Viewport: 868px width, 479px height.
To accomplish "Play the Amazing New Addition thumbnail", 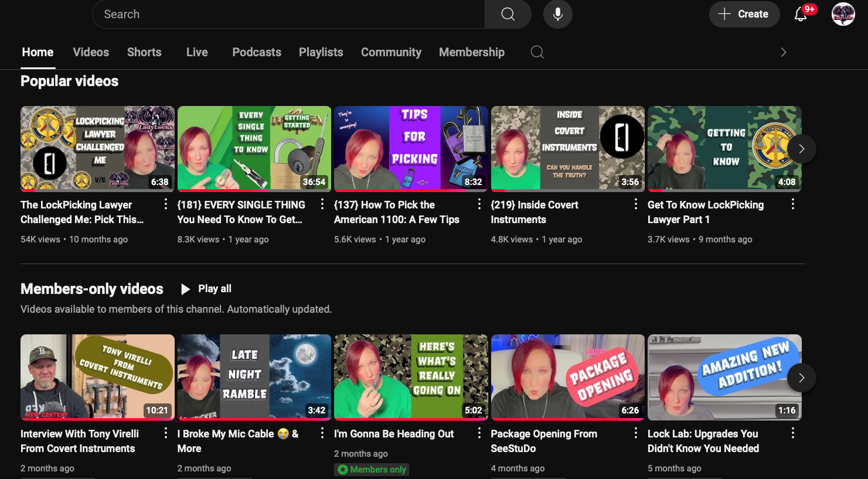I will click(724, 377).
